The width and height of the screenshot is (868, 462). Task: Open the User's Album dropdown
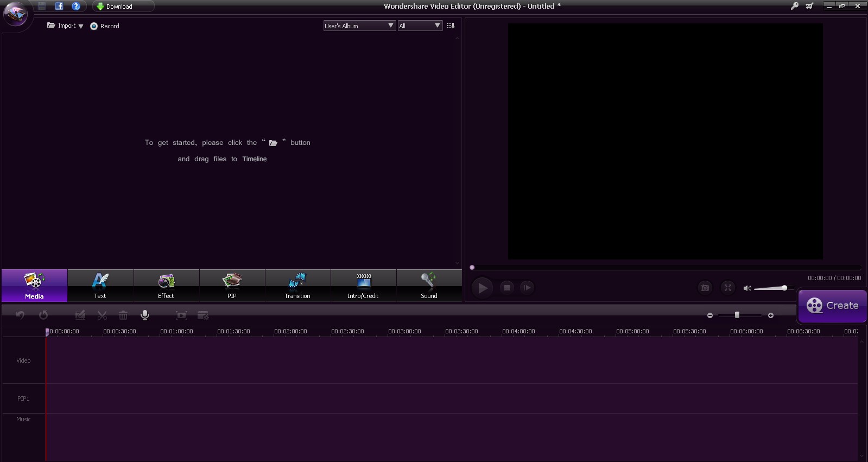pyautogui.click(x=359, y=26)
